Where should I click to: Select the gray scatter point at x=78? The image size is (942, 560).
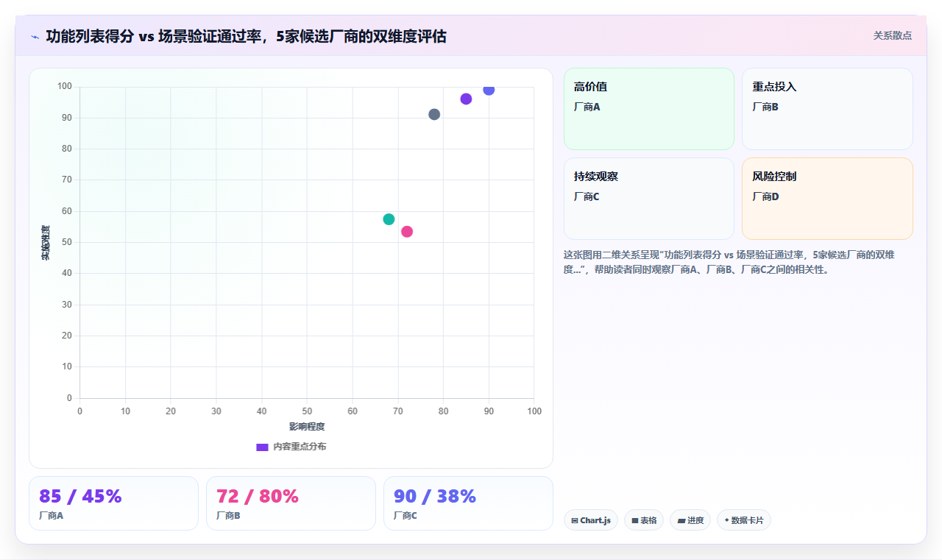(434, 115)
